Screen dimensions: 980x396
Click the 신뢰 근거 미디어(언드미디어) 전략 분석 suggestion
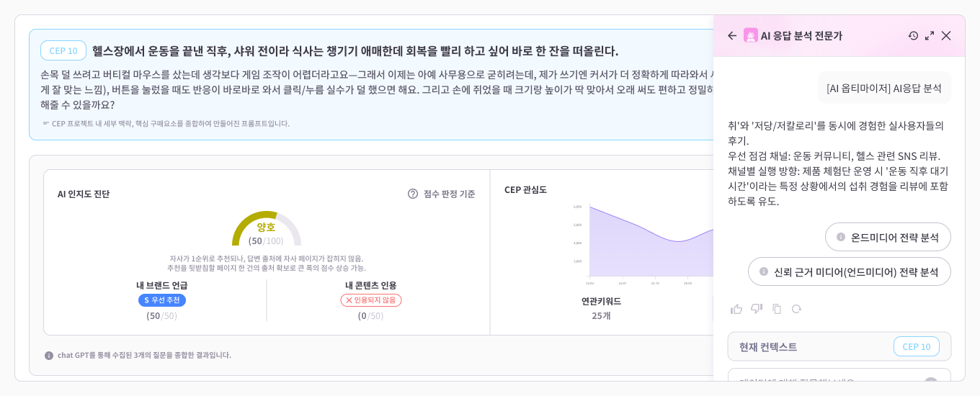[850, 271]
